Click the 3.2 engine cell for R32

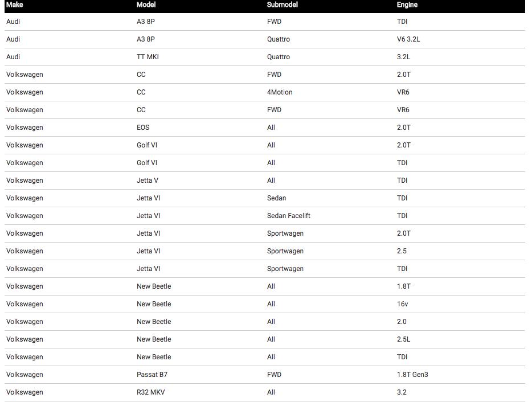402,392
